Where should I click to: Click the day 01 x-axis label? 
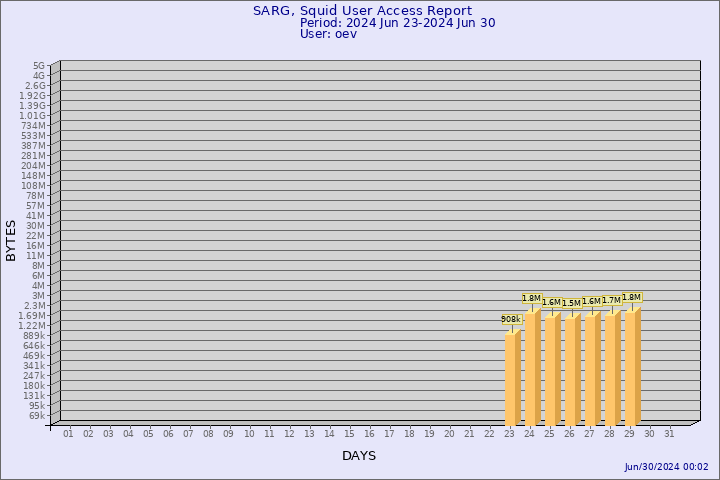pos(68,434)
